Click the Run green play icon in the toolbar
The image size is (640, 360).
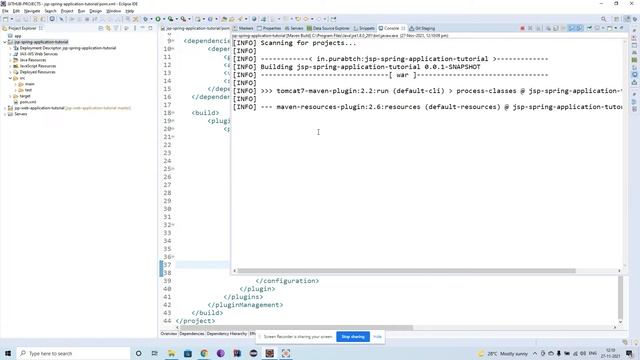pyautogui.click(x=158, y=19)
